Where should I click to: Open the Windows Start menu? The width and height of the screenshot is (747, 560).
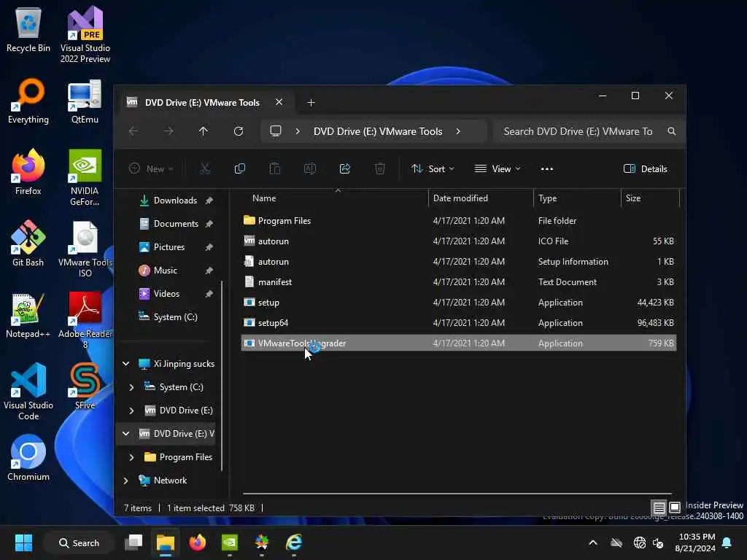[x=23, y=542]
